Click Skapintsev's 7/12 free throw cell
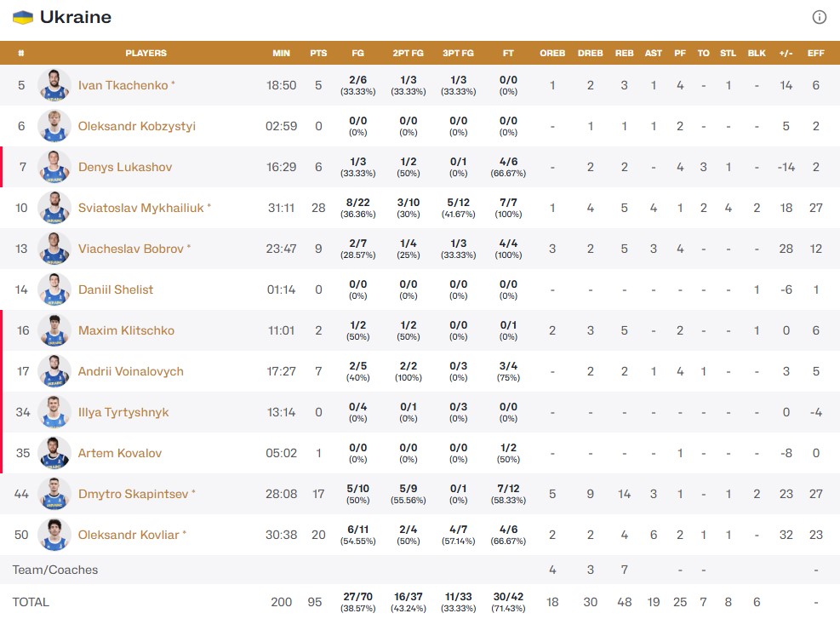Image resolution: width=840 pixels, height=619 pixels. click(x=508, y=494)
